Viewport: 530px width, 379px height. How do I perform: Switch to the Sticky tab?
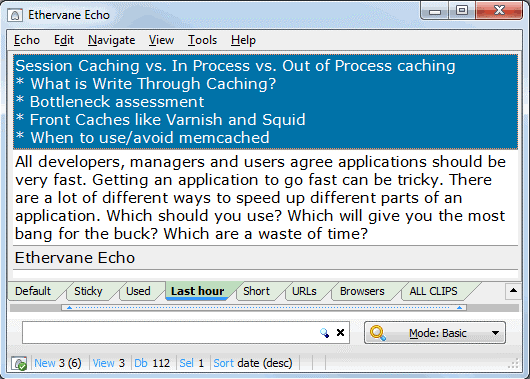coord(88,291)
